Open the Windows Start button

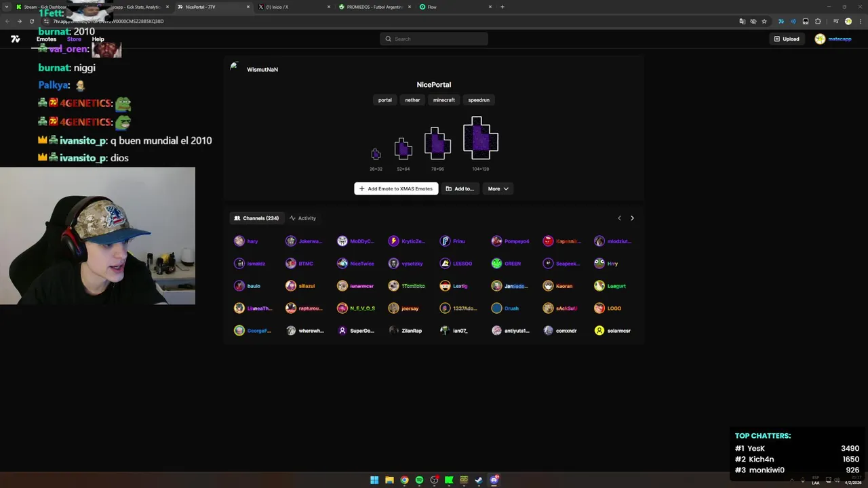pos(374,480)
